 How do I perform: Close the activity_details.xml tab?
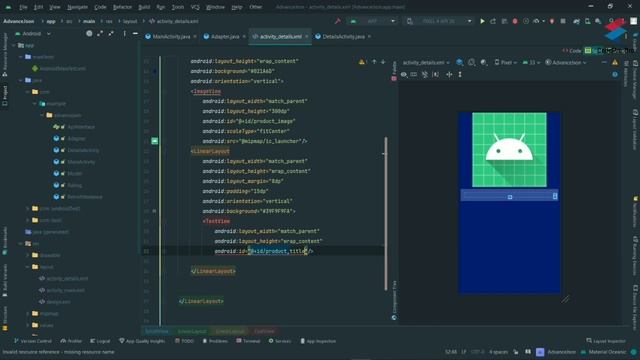click(307, 36)
